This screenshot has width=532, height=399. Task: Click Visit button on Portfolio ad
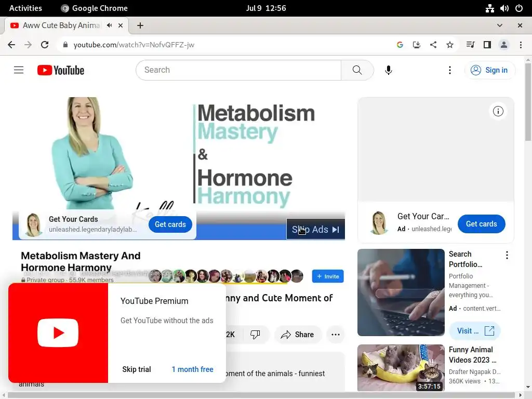tap(475, 331)
